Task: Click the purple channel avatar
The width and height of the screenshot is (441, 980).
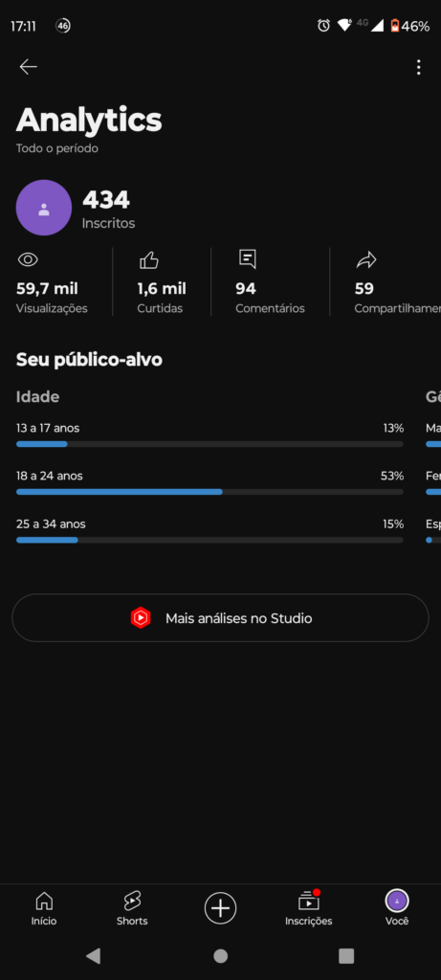Action: point(44,208)
